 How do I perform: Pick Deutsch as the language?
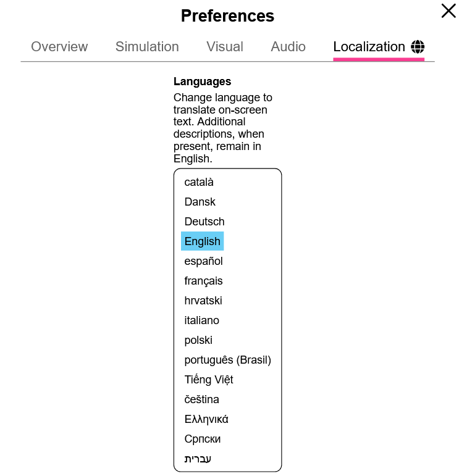(x=204, y=222)
